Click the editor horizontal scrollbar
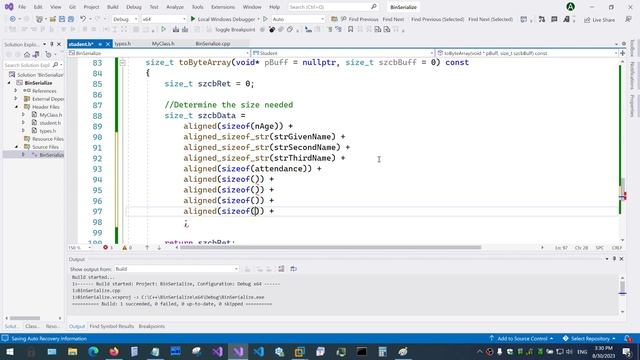Screen dimensions: 640x360 coord(331,247)
